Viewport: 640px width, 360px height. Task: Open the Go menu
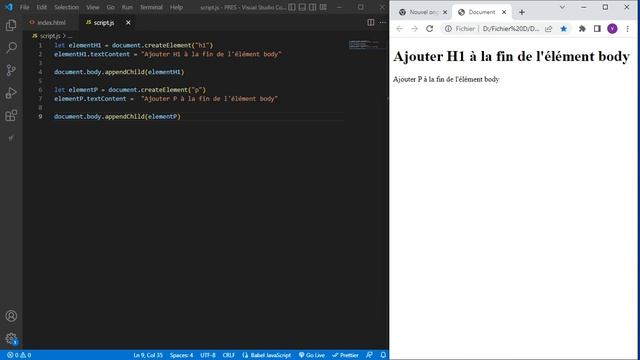pos(111,7)
